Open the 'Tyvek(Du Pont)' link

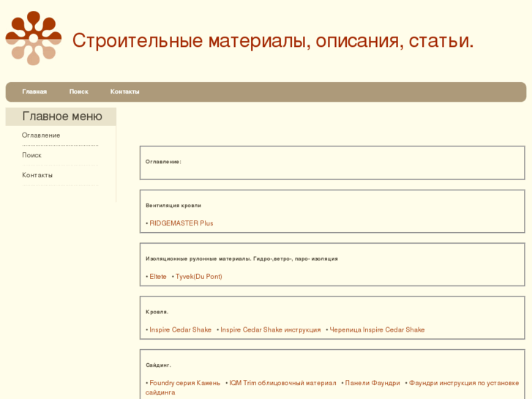point(199,277)
